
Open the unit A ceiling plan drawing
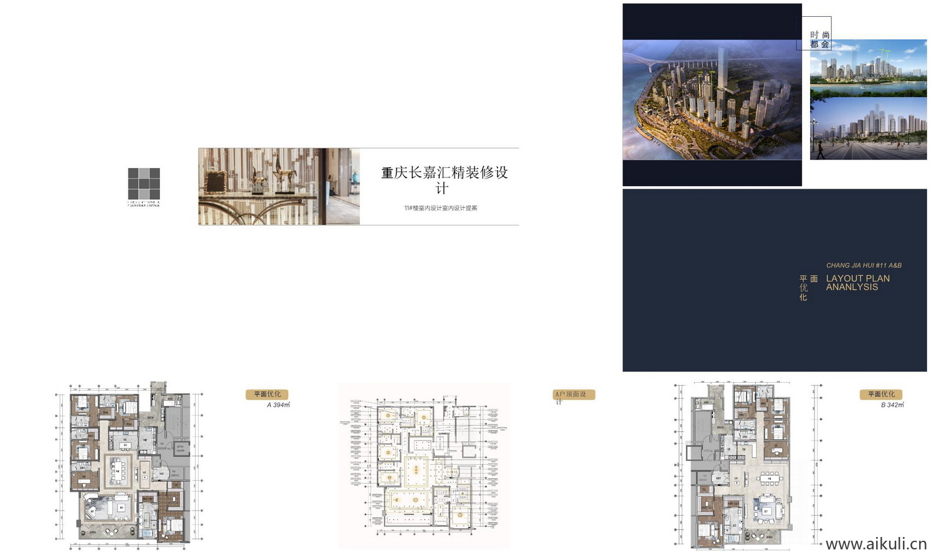(423, 465)
